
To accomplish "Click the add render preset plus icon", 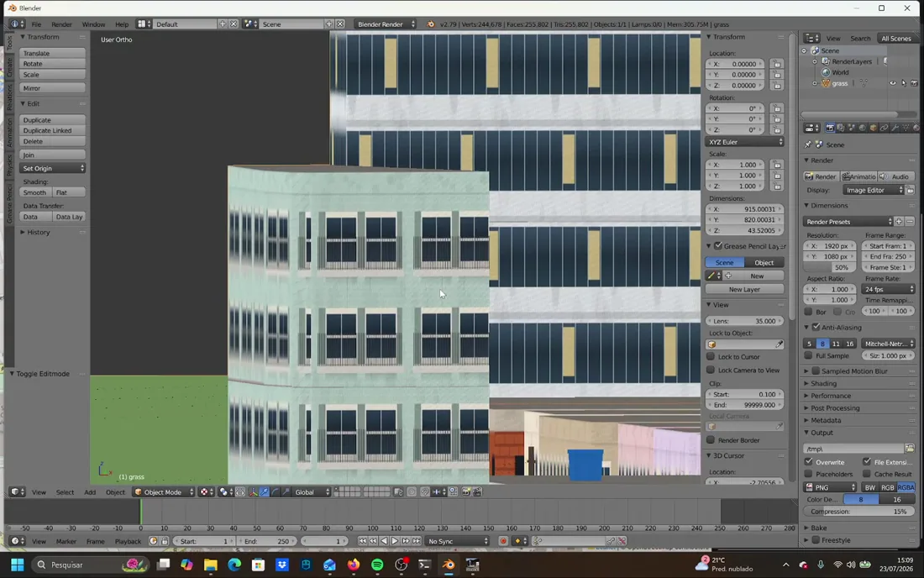I will tap(899, 222).
